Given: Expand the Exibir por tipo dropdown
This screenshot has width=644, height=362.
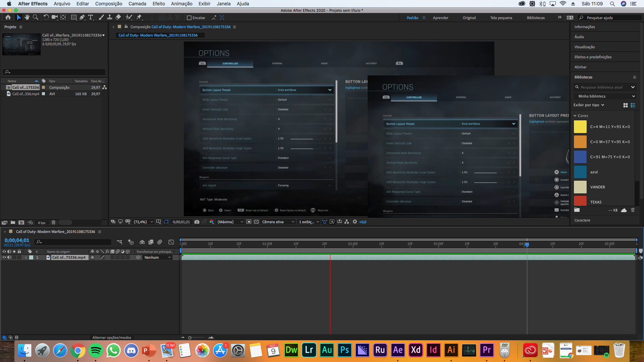Looking at the screenshot, I should [603, 105].
